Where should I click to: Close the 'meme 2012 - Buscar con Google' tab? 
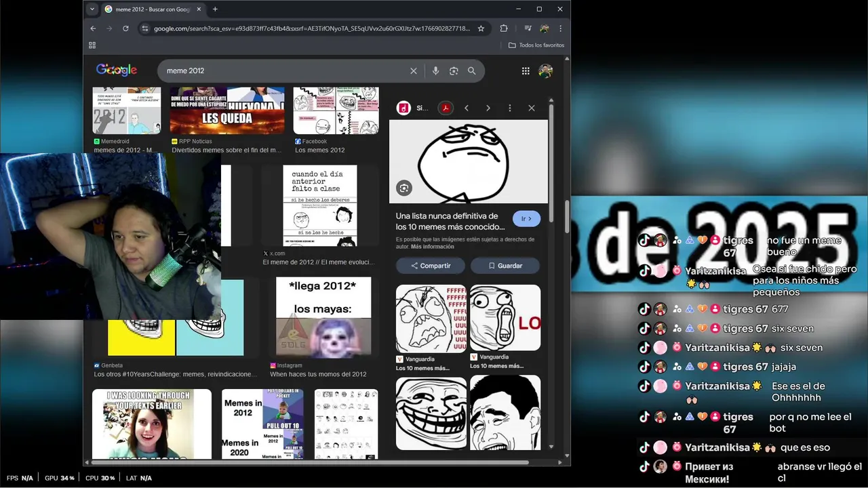pyautogui.click(x=199, y=9)
